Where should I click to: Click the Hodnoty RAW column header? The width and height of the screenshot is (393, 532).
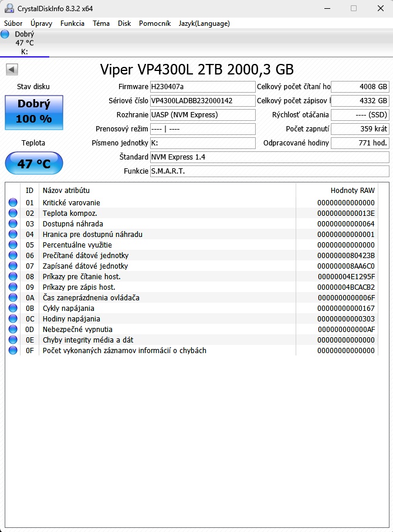coord(337,191)
